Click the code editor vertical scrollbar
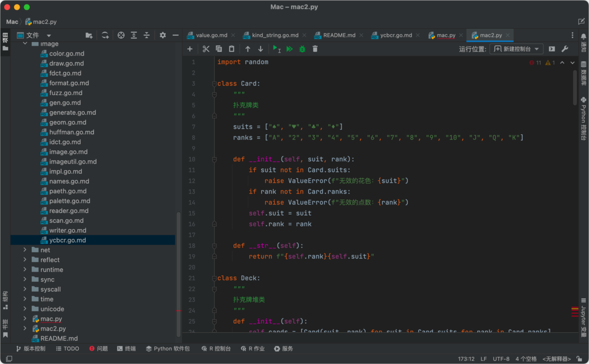589x364 pixels. (575, 88)
